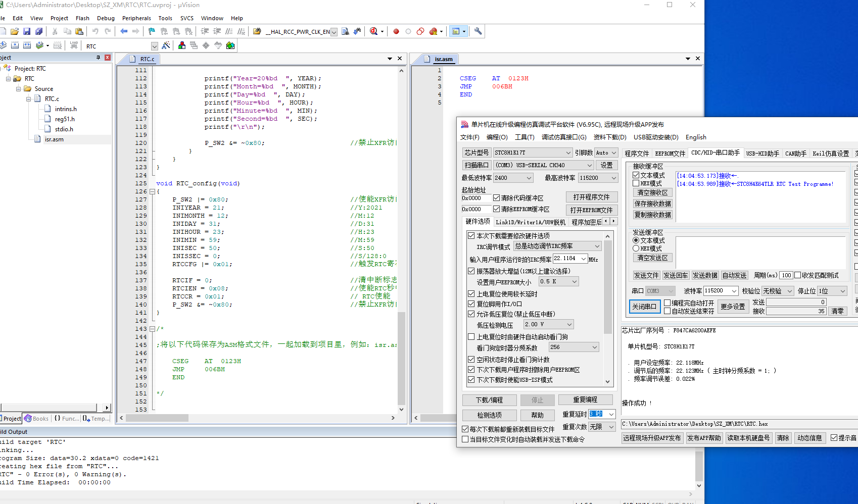Open the batch build icon

point(39,45)
